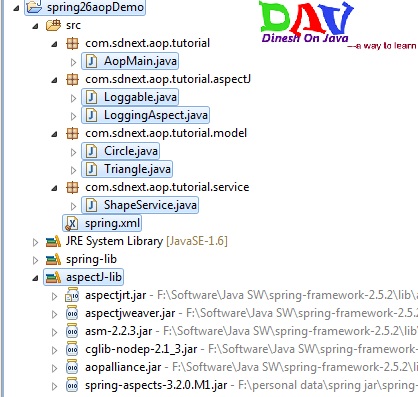Image resolution: width=418 pixels, height=397 pixels.
Task: Click the JRE System Library books icon
Action: [x=53, y=241]
